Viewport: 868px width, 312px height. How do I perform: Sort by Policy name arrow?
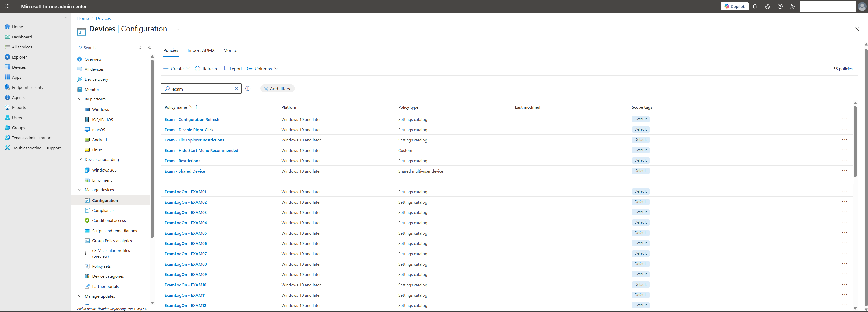point(196,107)
